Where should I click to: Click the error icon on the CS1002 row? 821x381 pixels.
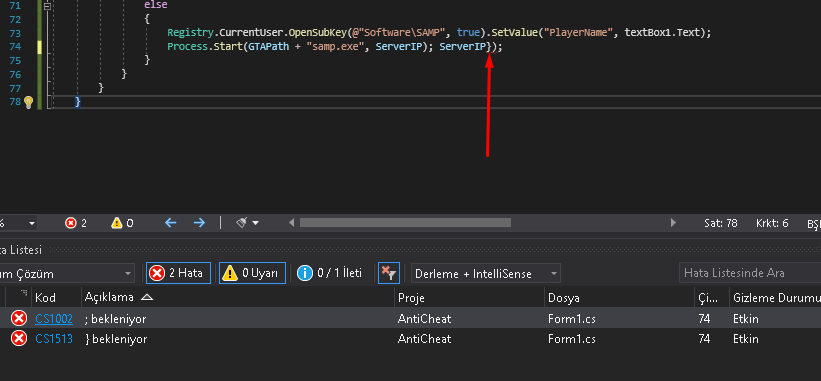[19, 318]
